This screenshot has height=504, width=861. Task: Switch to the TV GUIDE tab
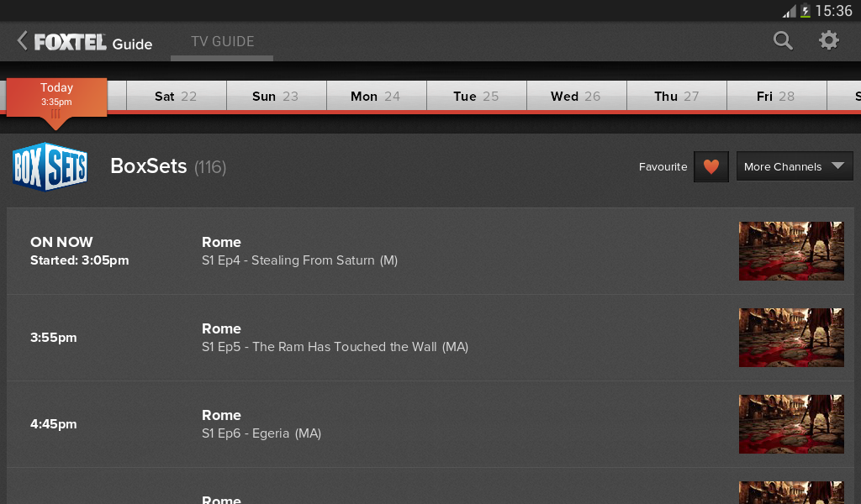[221, 40]
